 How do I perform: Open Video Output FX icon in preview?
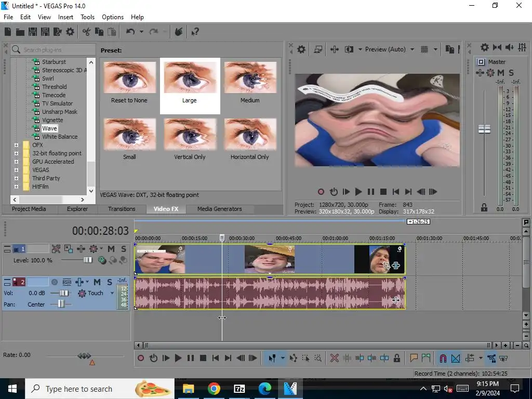pos(334,49)
